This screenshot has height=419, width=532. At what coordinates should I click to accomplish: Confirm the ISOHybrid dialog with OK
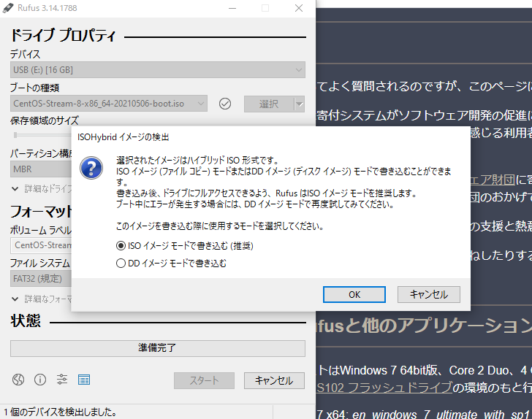point(354,294)
